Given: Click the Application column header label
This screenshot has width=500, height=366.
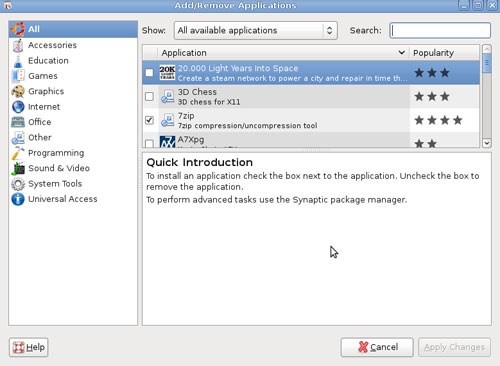Looking at the screenshot, I should click(x=184, y=53).
